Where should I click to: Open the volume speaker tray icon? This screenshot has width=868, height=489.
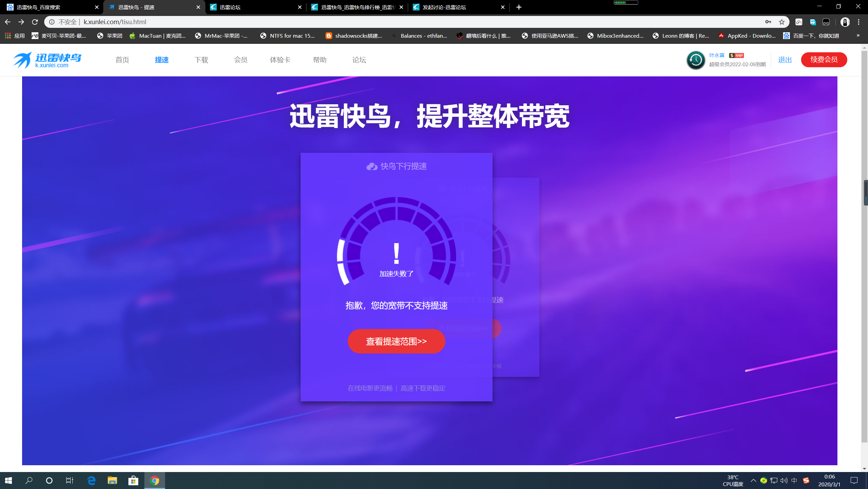784,481
